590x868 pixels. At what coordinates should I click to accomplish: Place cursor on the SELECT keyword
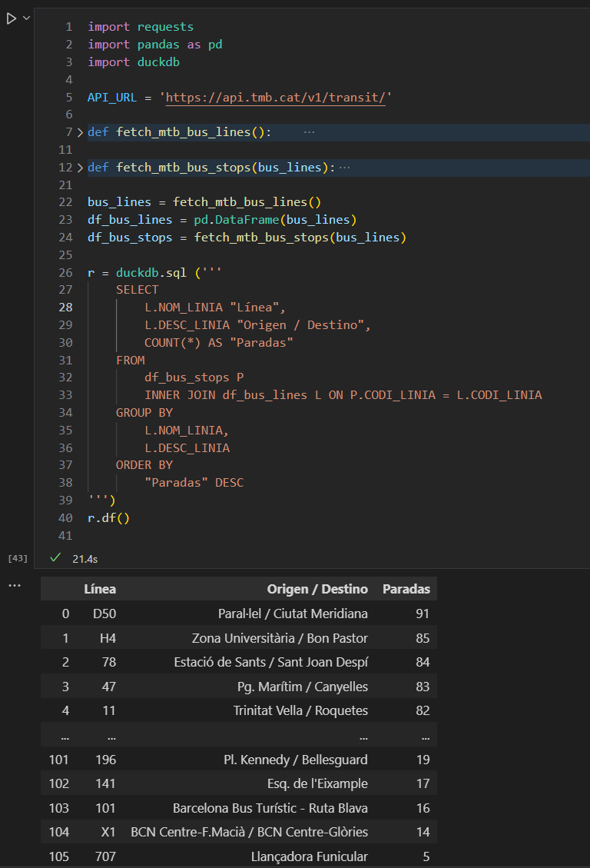point(138,289)
